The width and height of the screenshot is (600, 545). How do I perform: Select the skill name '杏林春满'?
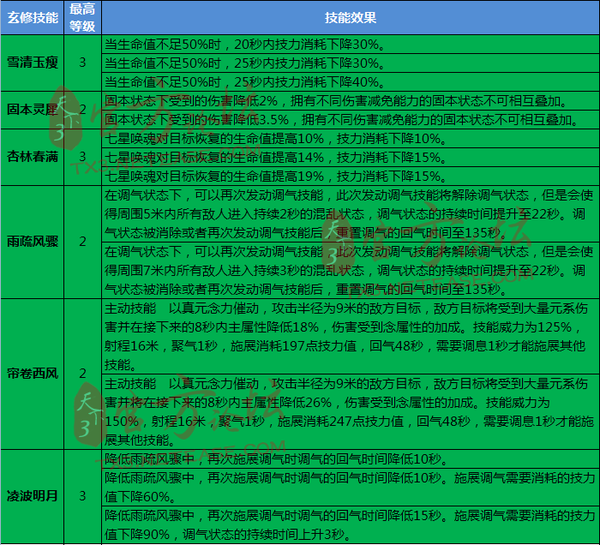(x=32, y=157)
